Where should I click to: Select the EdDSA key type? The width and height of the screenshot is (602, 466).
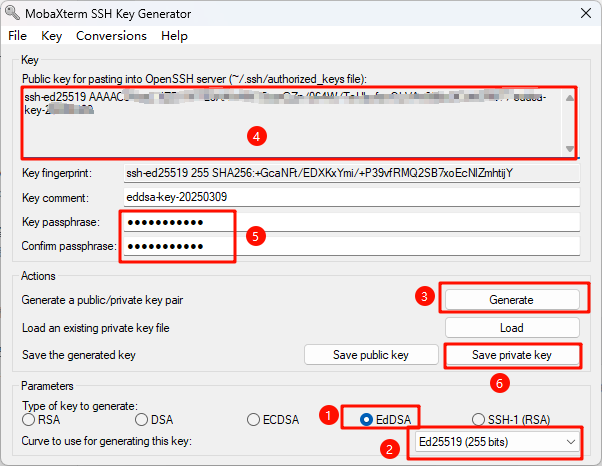385,420
